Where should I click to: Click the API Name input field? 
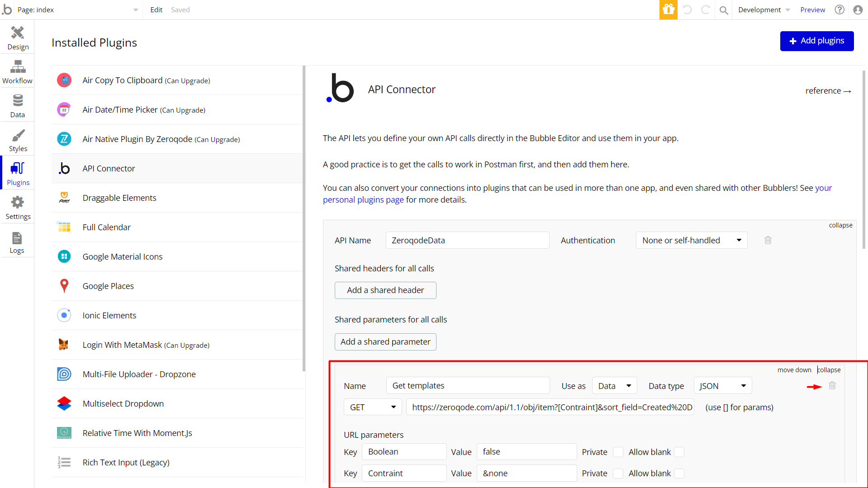467,240
